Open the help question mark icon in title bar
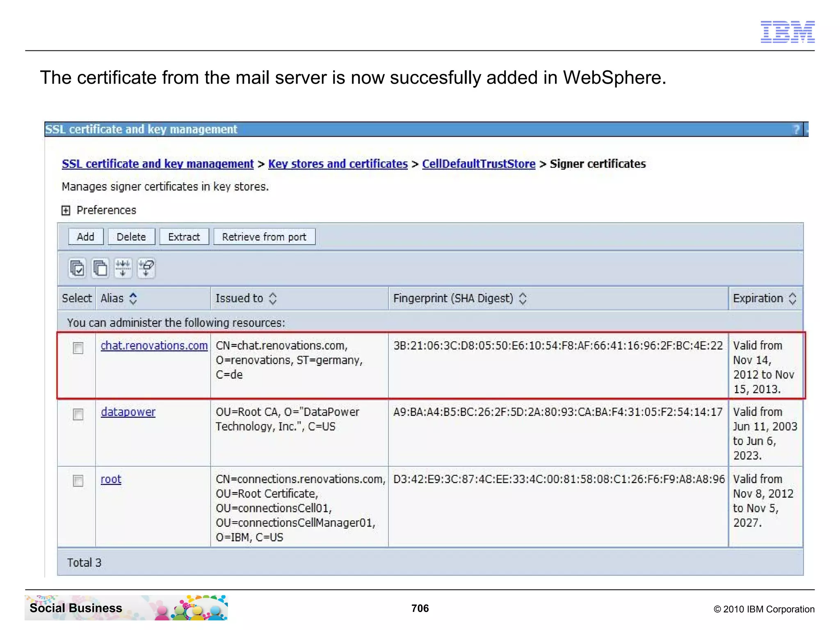The width and height of the screenshot is (840, 630). point(796,130)
